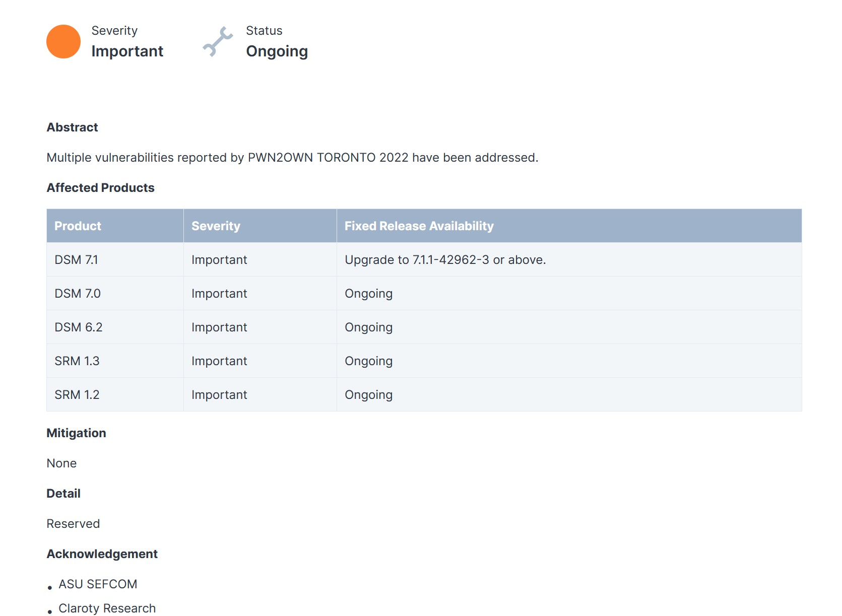This screenshot has height=616, width=842.
Task: Select the DSM 6.2 product cell
Action: (78, 327)
